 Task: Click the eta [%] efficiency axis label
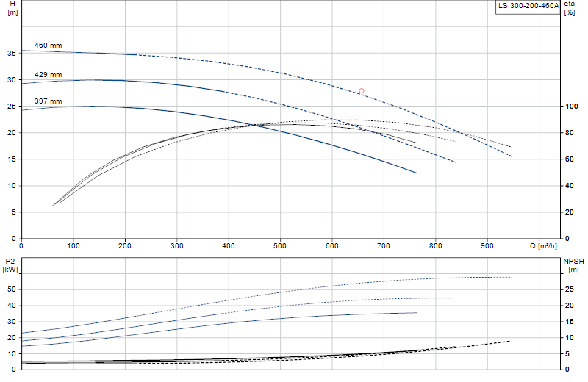pos(570,8)
